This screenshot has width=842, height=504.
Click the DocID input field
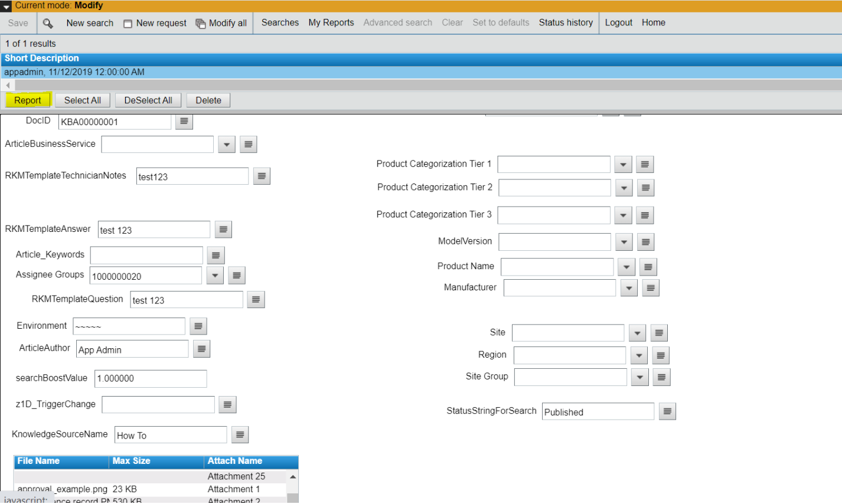[115, 122]
